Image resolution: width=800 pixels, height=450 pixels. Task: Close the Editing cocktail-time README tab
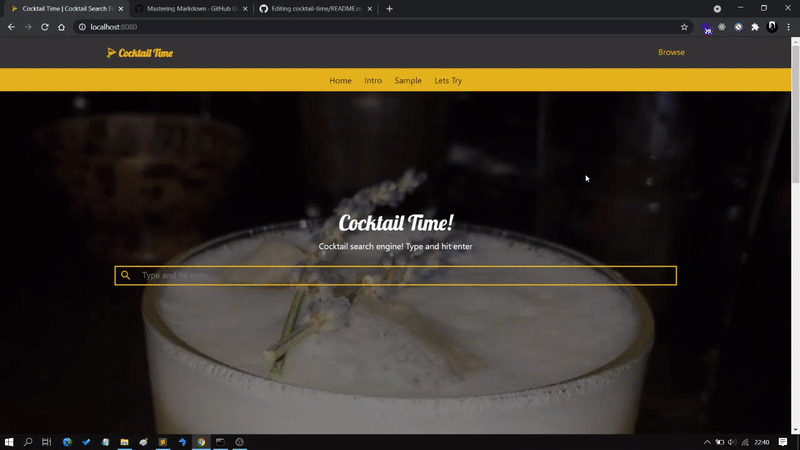pos(369,9)
